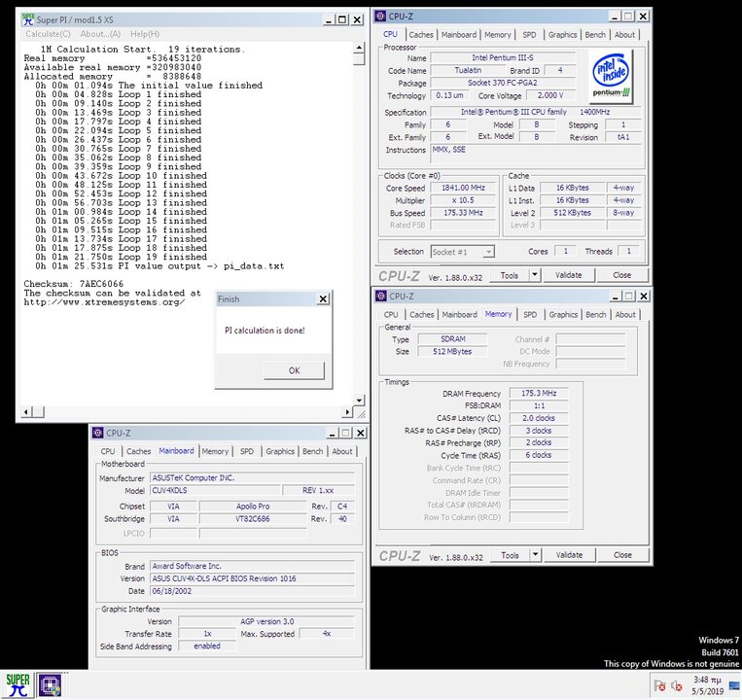
Task: Click the xtremesystems.org URL text
Action: pyautogui.click(x=104, y=302)
